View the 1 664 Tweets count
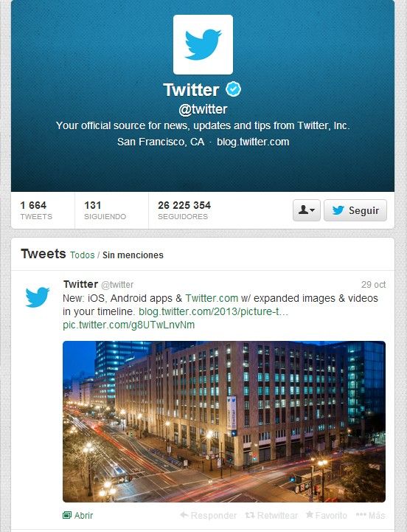407x532 pixels. (36, 210)
